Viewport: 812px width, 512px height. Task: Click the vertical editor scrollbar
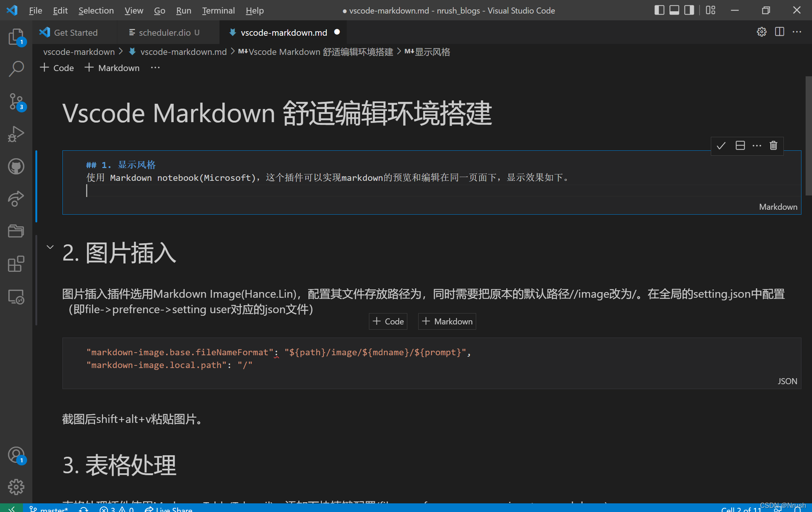[808, 135]
